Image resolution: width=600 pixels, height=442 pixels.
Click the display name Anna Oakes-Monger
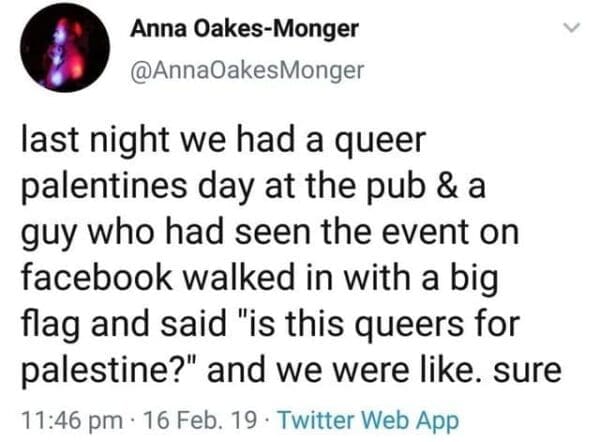point(244,29)
